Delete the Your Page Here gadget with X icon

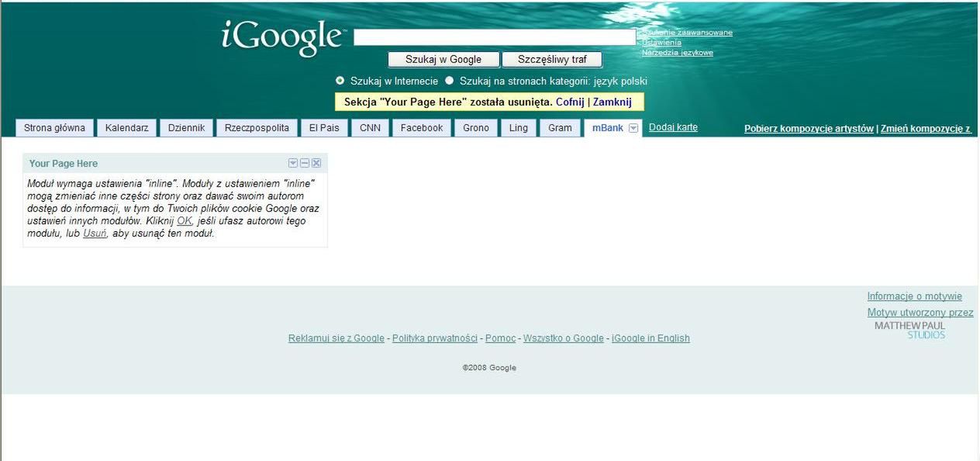pyautogui.click(x=316, y=163)
